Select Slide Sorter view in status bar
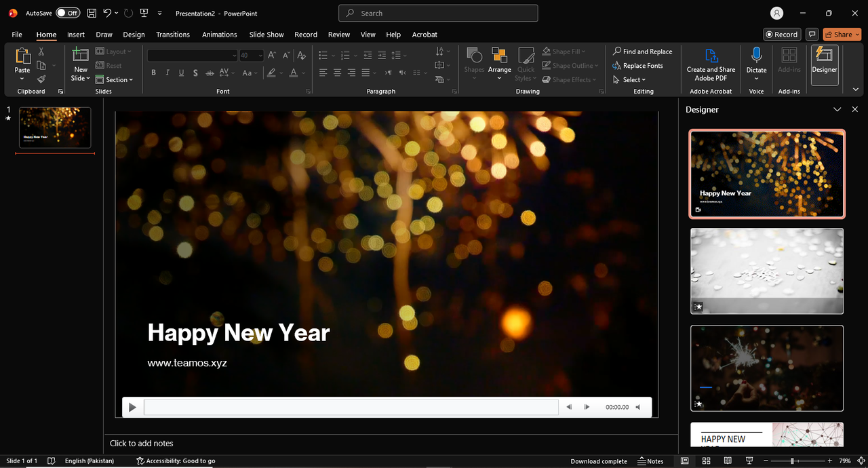 [706, 461]
